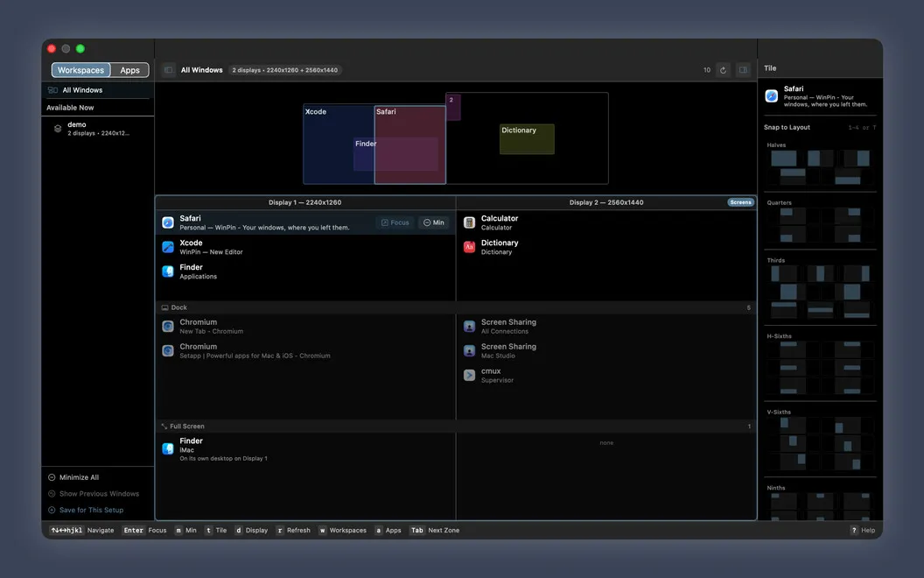Click Screen Sharing icon for Mac Studio
The width and height of the screenshot is (924, 578).
[x=469, y=351]
